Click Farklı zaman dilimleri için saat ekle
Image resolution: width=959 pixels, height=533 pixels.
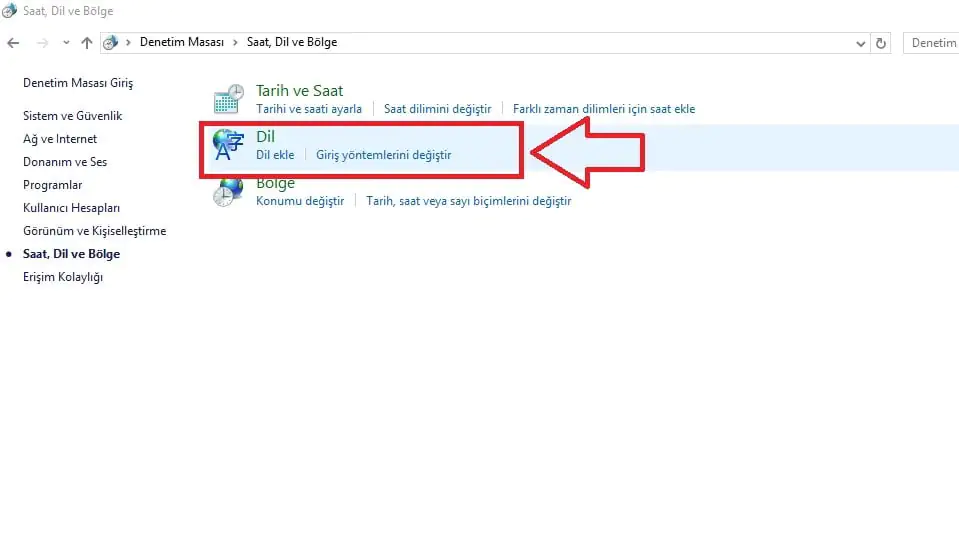[604, 109]
